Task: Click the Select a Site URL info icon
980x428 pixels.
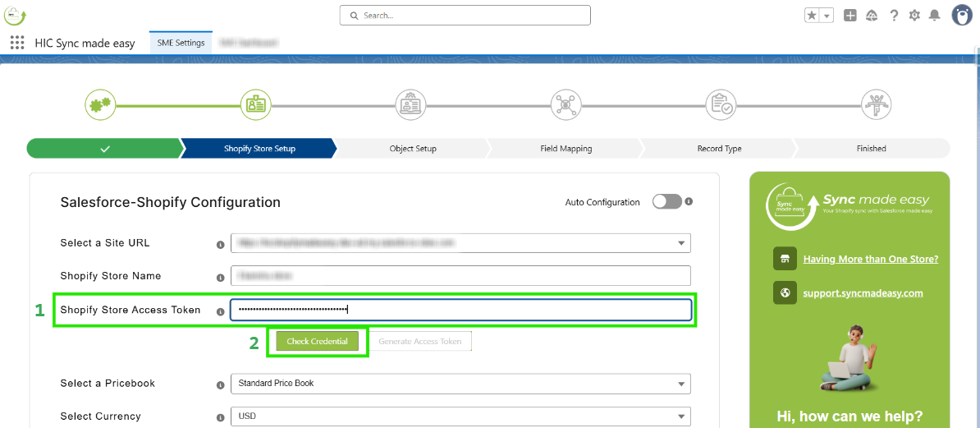Action: tap(220, 244)
